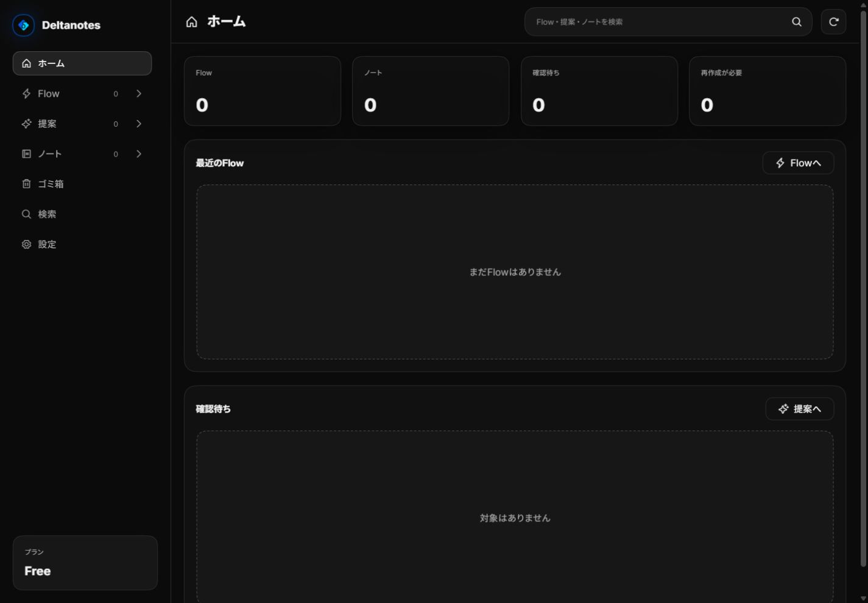Click the ノート note icon in sidebar
The image size is (868, 603).
tap(26, 154)
